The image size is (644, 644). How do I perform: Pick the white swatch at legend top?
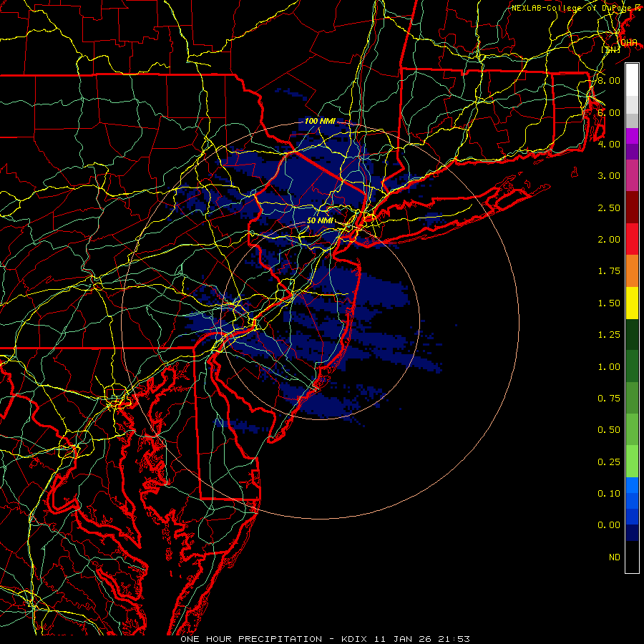632,80
